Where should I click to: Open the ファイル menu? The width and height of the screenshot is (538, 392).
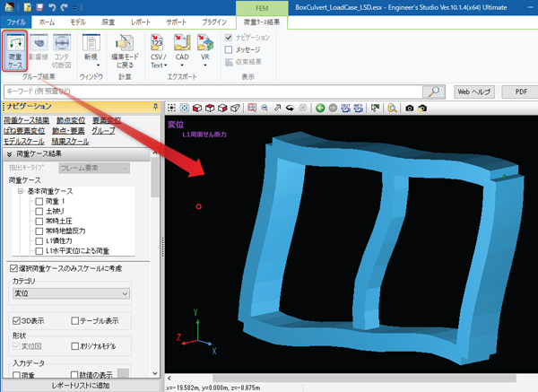(x=16, y=22)
